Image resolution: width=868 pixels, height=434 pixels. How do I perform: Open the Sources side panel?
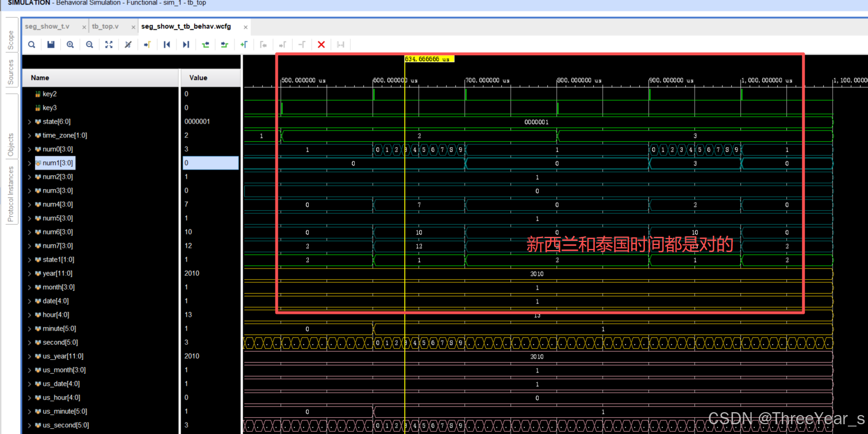(10, 72)
